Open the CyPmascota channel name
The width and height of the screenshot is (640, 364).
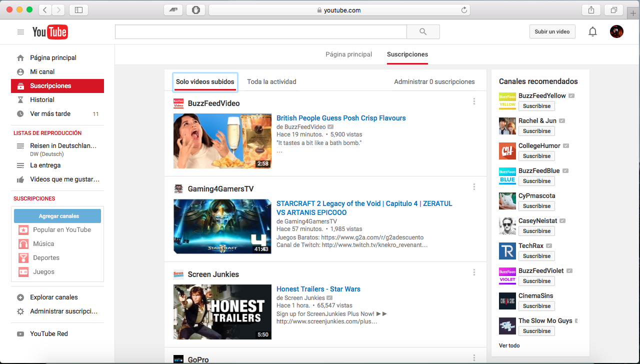(x=537, y=196)
